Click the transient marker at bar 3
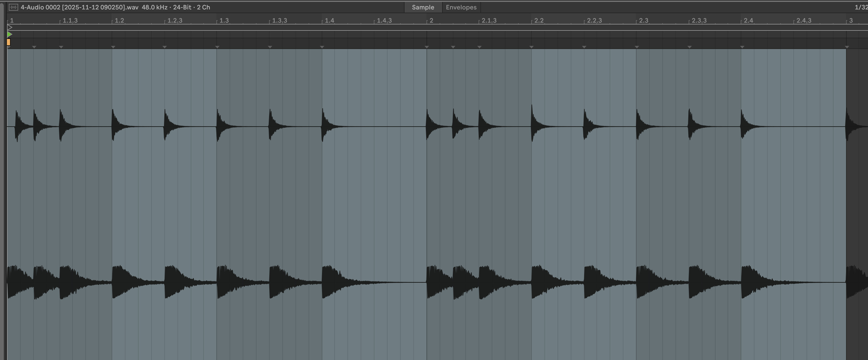 tap(847, 47)
